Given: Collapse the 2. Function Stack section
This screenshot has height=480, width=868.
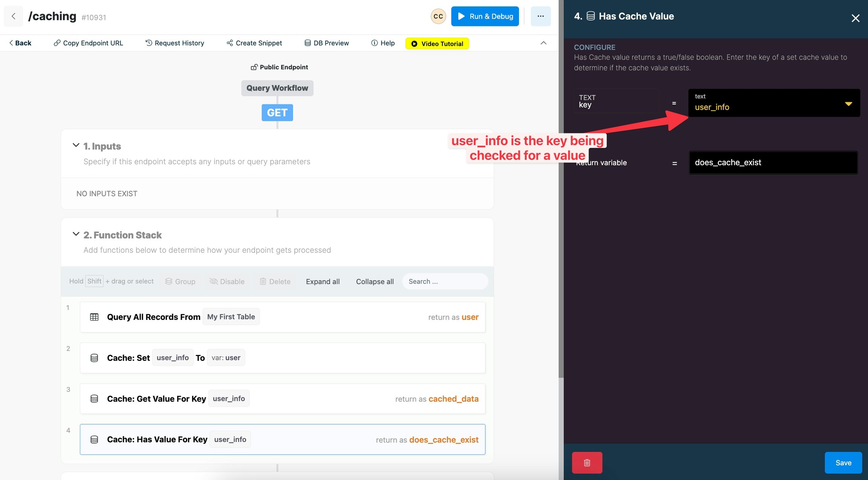Looking at the screenshot, I should point(76,234).
